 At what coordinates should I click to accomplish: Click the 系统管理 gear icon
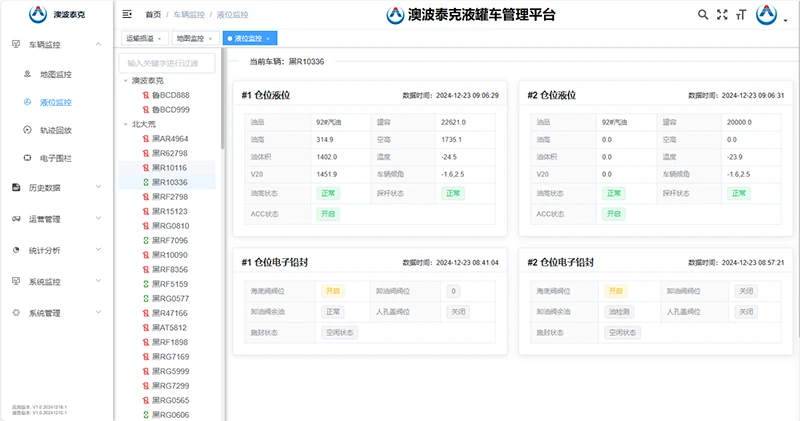tap(16, 313)
